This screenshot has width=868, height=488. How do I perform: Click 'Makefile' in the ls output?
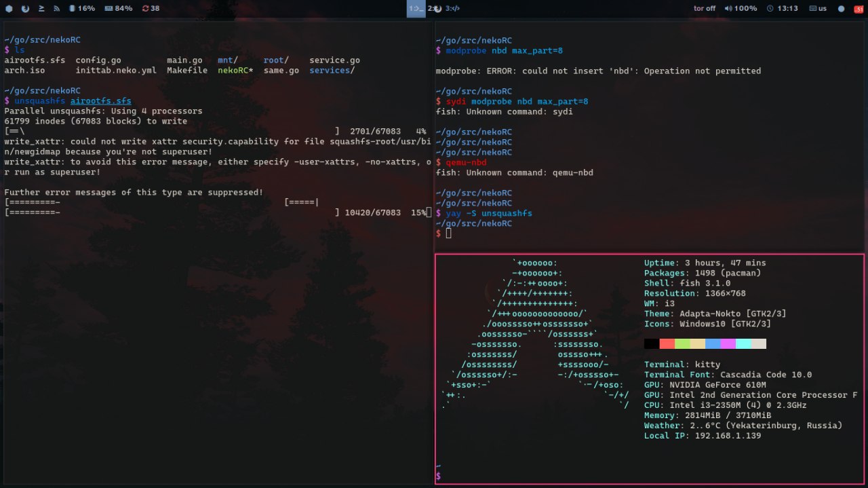coord(187,71)
